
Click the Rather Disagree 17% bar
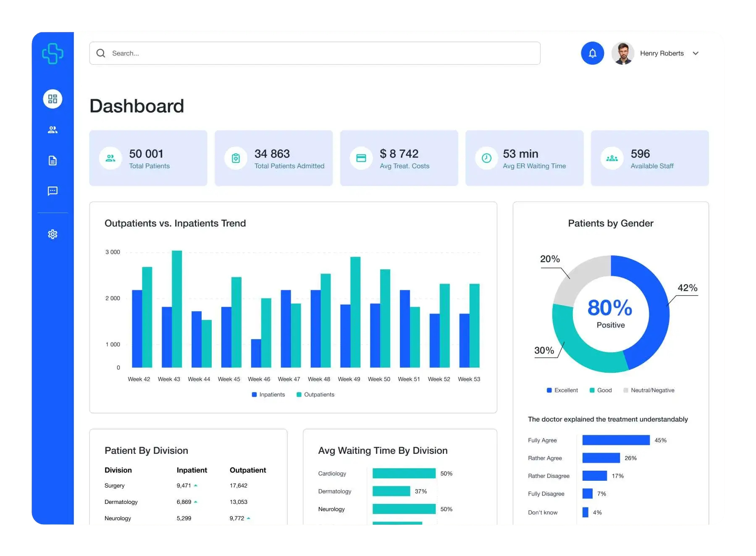[594, 476]
